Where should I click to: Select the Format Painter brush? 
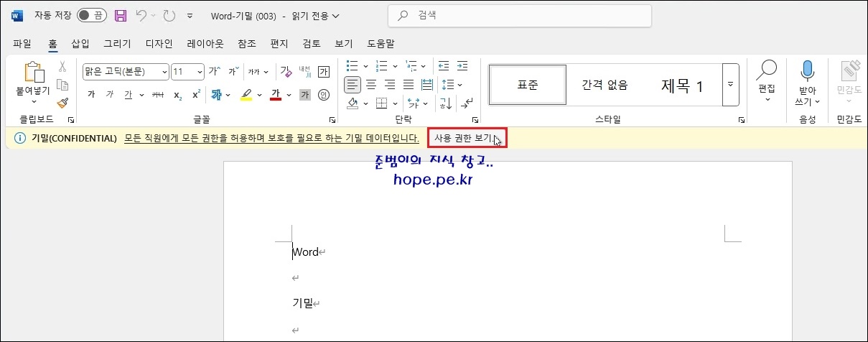[62, 103]
